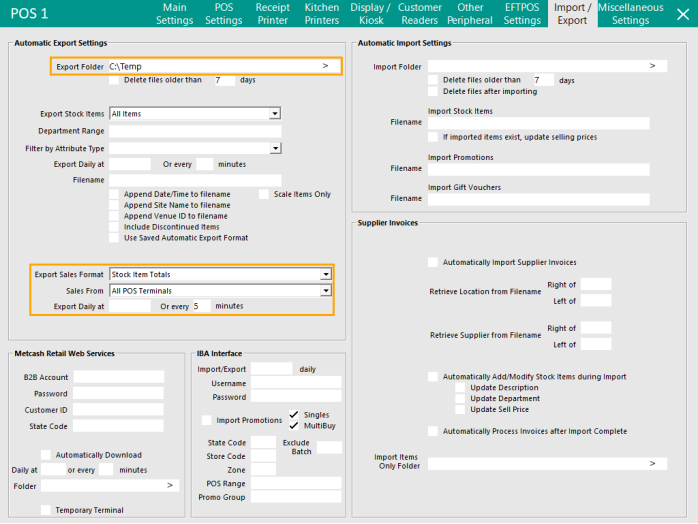This screenshot has height=524, width=698.
Task: Expand the Filter by Attribute Type dropdown
Action: 274,148
